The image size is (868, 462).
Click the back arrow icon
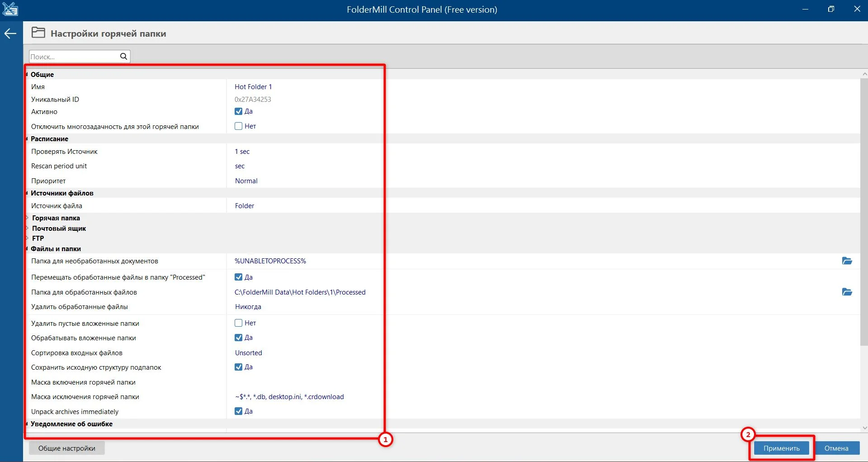click(10, 33)
